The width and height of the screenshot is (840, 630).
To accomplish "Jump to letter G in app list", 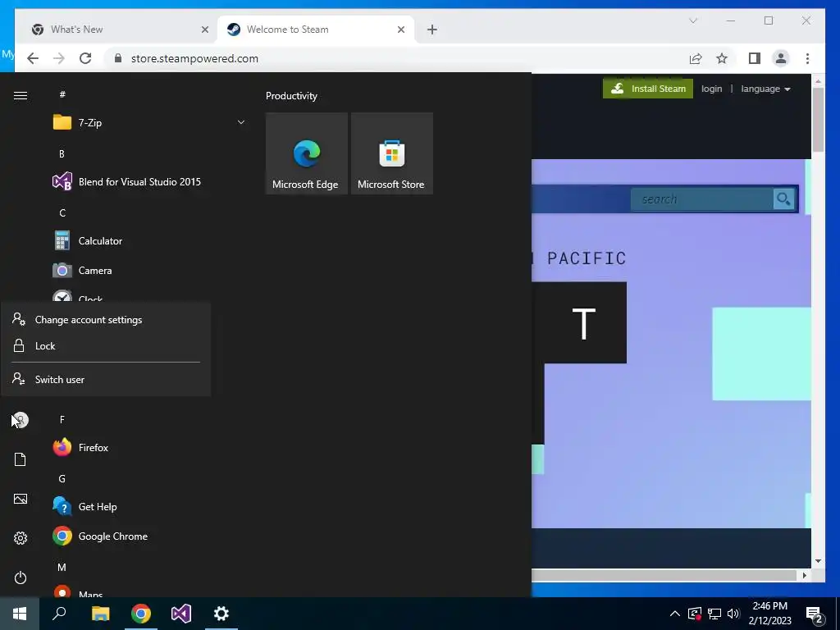I will pos(62,479).
